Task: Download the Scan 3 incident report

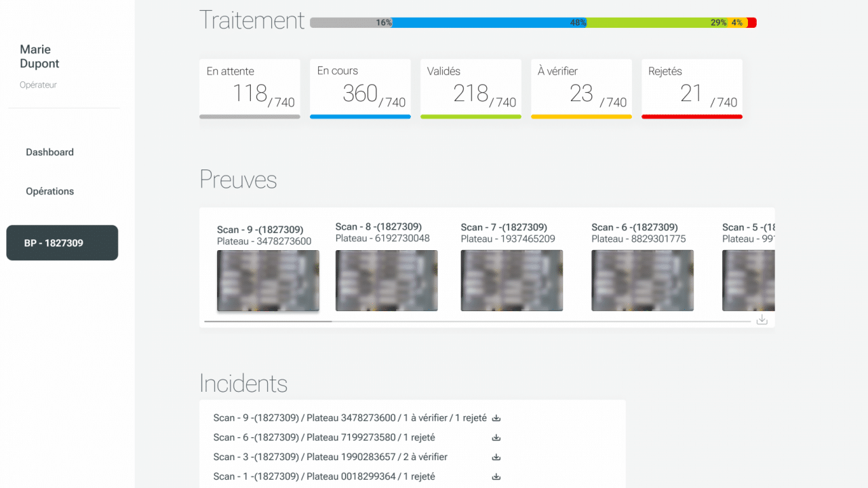Action: coord(496,457)
